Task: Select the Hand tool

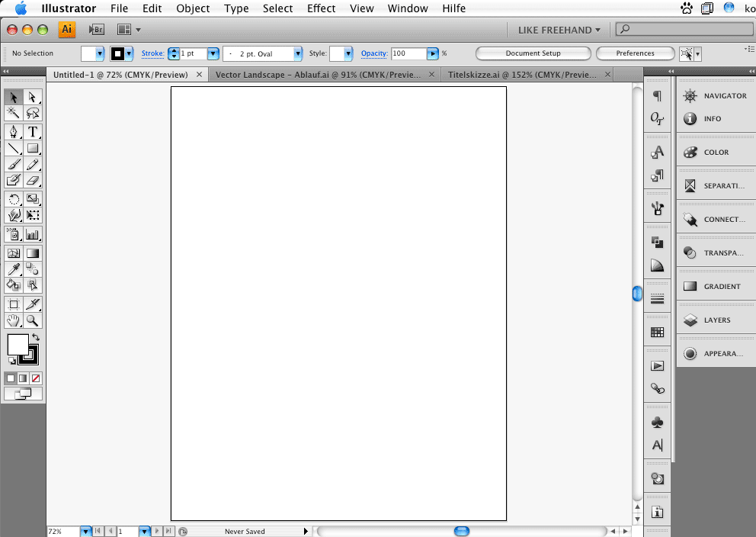Action: click(14, 321)
